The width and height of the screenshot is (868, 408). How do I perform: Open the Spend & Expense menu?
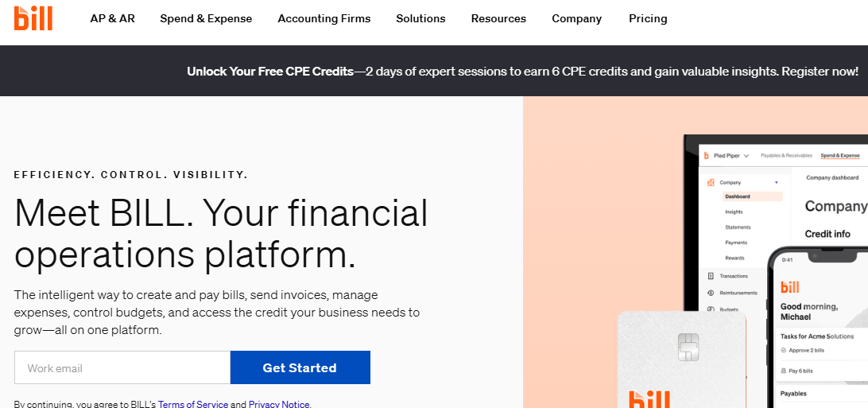point(206,18)
